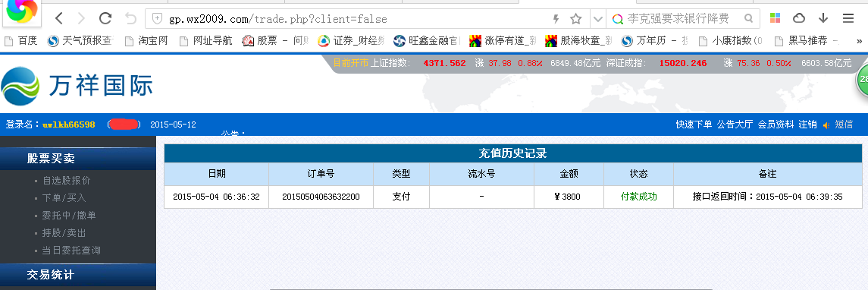Open 公告大厅 in the top navigation
The image size is (868, 290).
coord(735,125)
